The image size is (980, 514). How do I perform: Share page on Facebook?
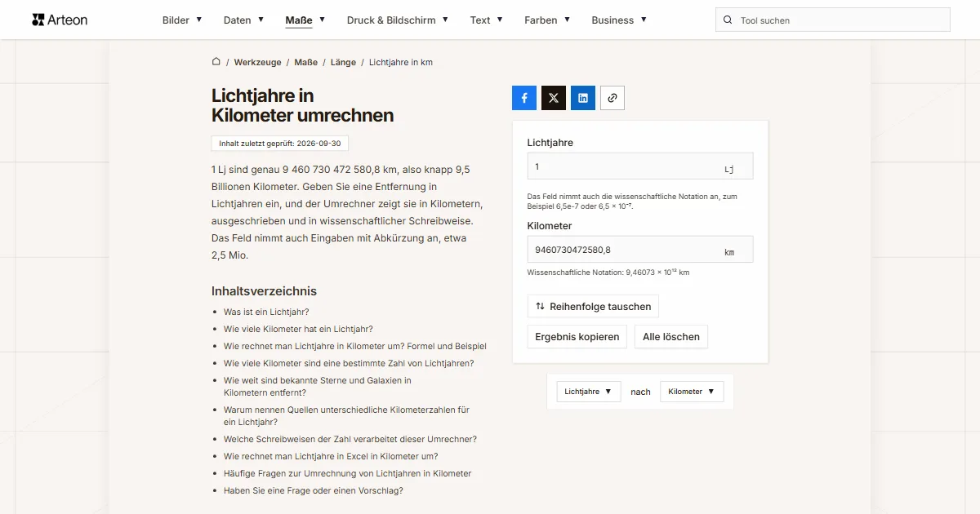pos(524,98)
